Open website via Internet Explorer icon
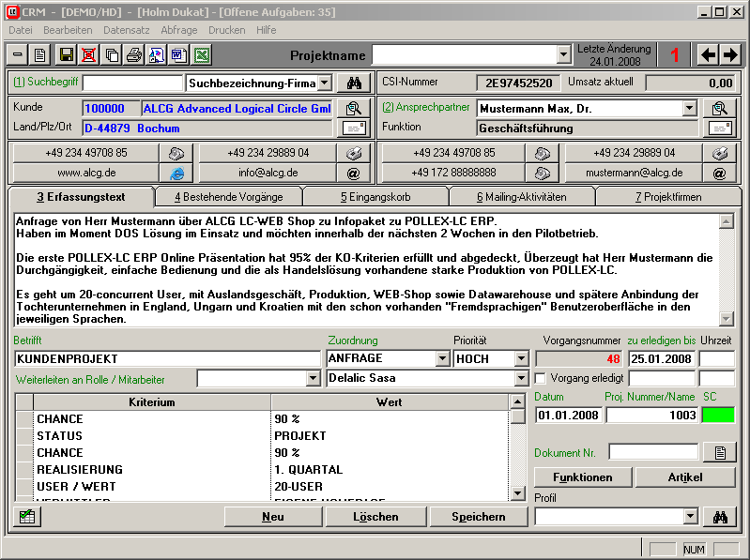Viewport: 750px width, 560px height. tap(176, 173)
